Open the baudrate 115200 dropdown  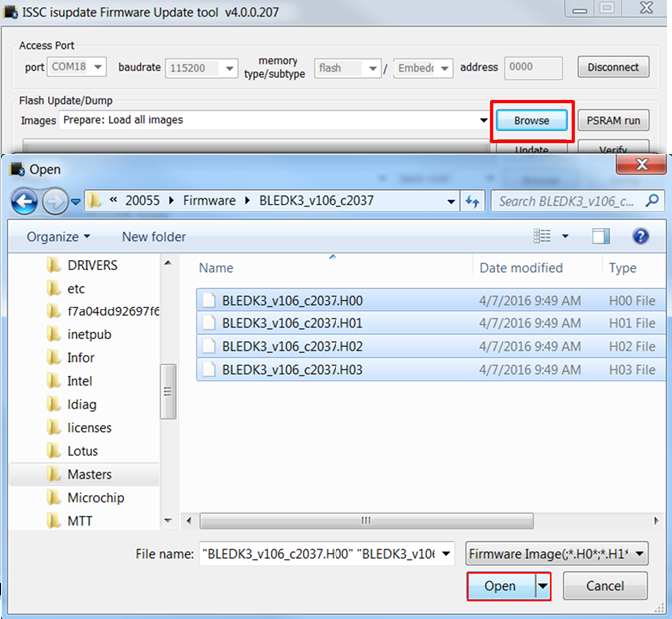click(x=200, y=69)
